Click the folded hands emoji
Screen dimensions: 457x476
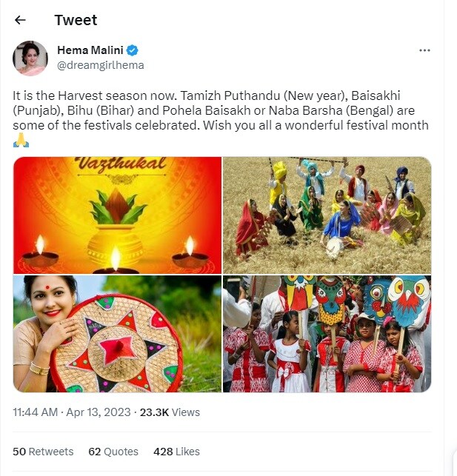point(21,140)
